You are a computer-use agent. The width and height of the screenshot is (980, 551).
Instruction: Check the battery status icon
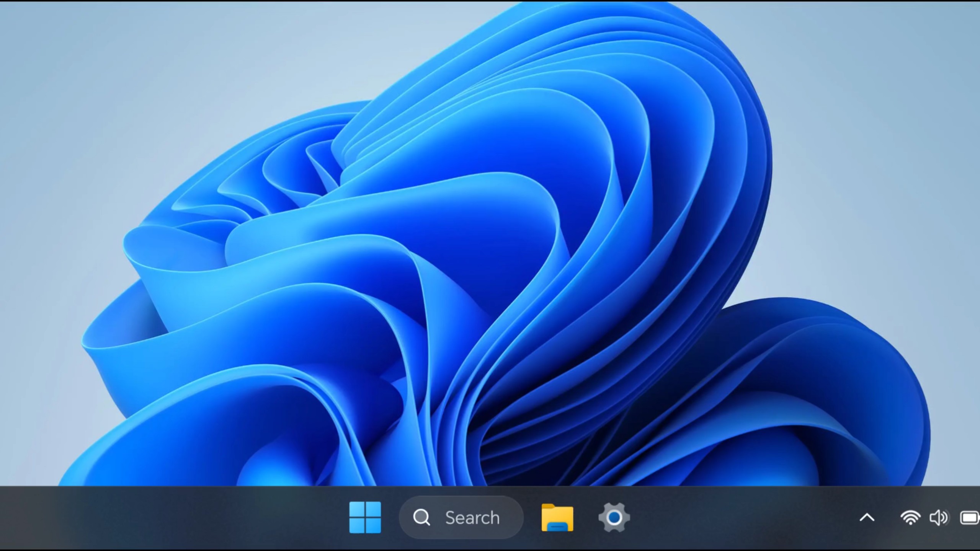(x=970, y=518)
